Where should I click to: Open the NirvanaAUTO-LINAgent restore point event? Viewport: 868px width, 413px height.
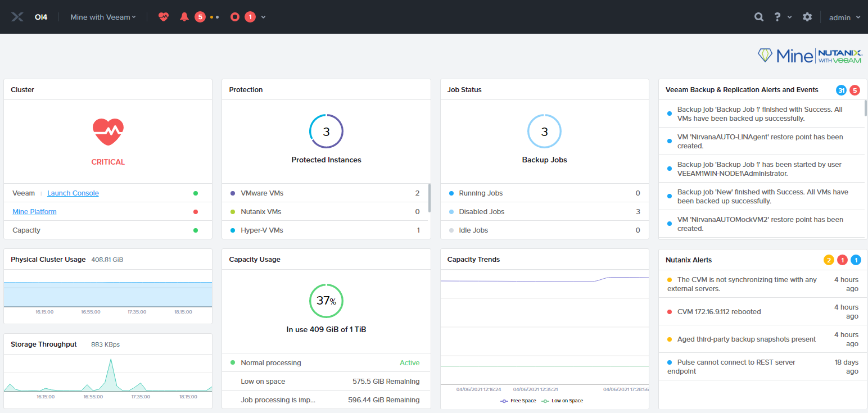(x=761, y=142)
